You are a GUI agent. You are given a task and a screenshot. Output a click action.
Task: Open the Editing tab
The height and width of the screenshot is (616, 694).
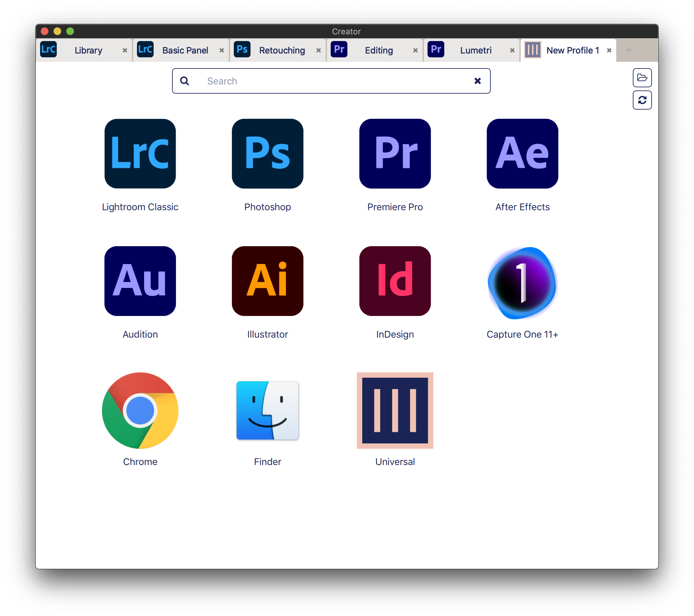[374, 50]
